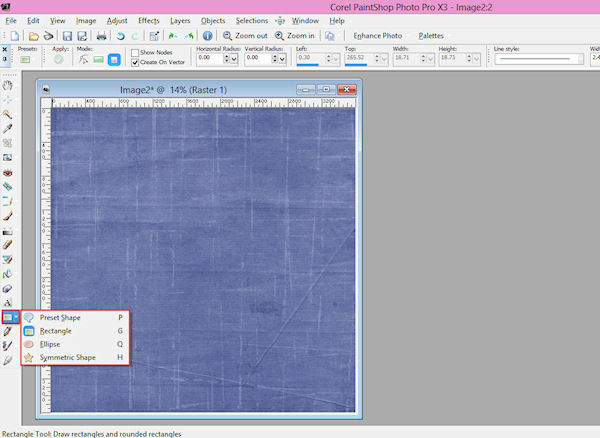Open the Horizontal Radius dropdown
Screen dimensions: 600x438
coord(234,59)
